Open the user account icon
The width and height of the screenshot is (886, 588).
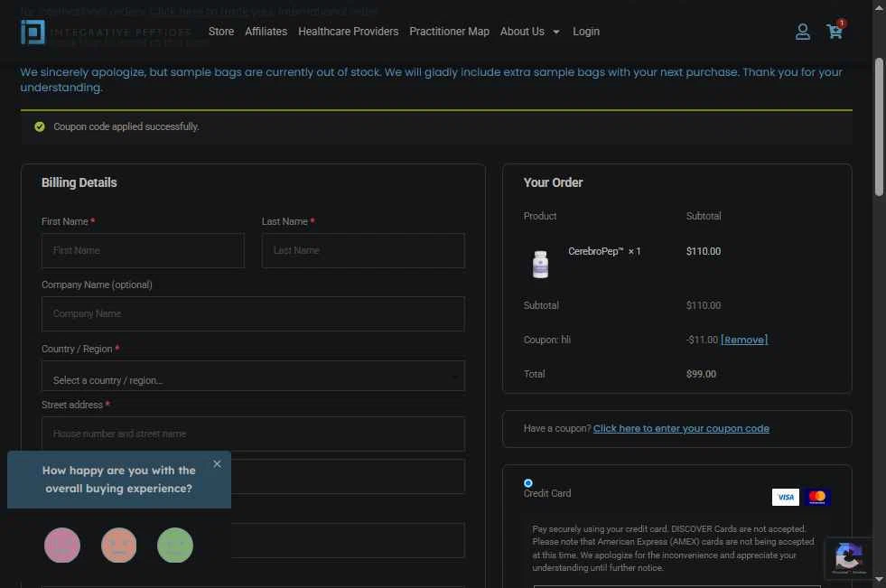click(802, 32)
